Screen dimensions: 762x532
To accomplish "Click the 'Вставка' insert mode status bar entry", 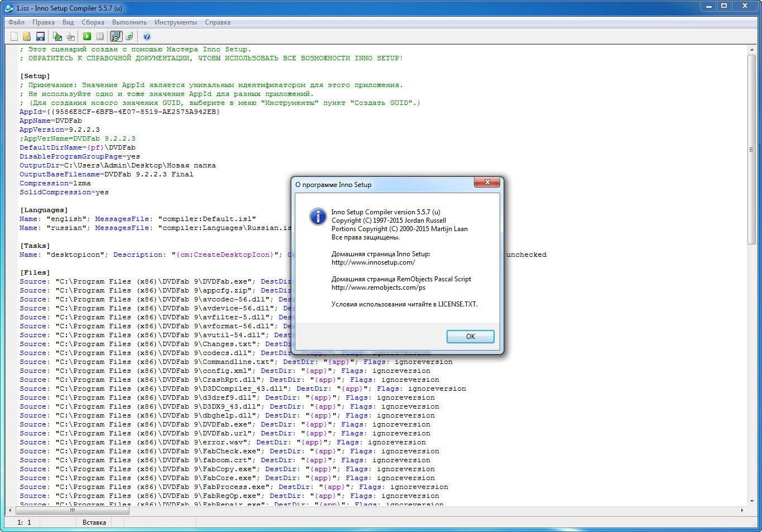I will coord(94,523).
